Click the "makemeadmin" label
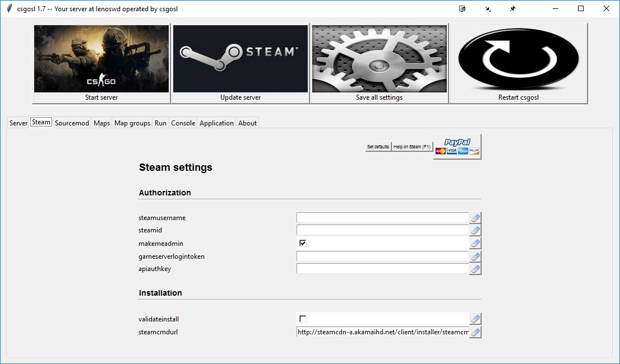Image resolution: width=620 pixels, height=364 pixels. coord(161,244)
